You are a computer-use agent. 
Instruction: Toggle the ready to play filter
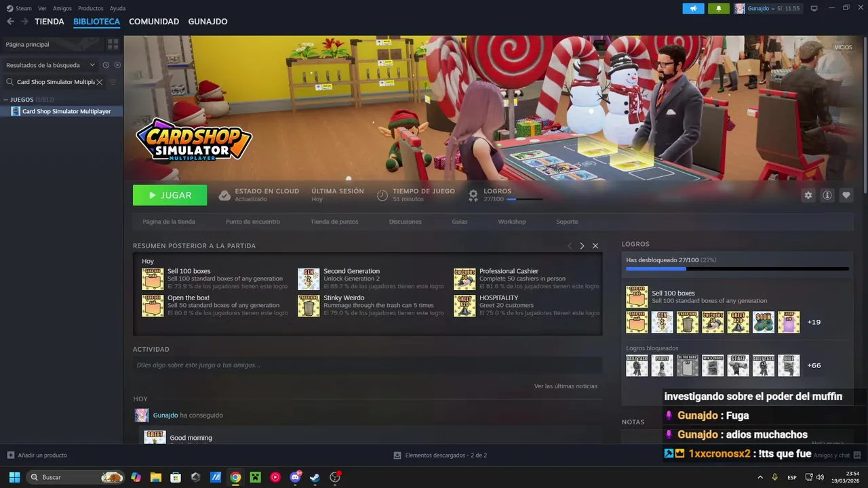(x=117, y=65)
